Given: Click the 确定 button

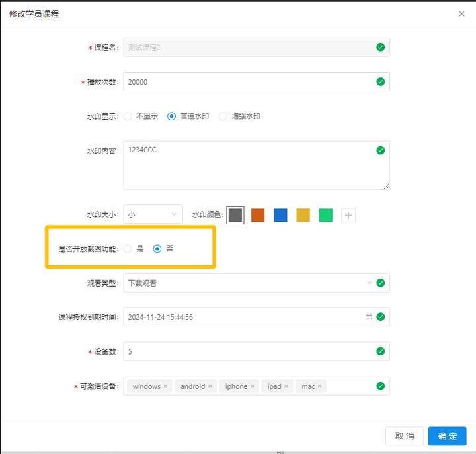Looking at the screenshot, I should (x=448, y=436).
